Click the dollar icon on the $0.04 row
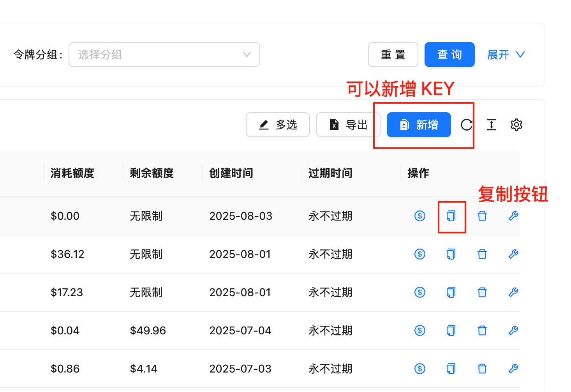The image size is (571, 392). [419, 330]
